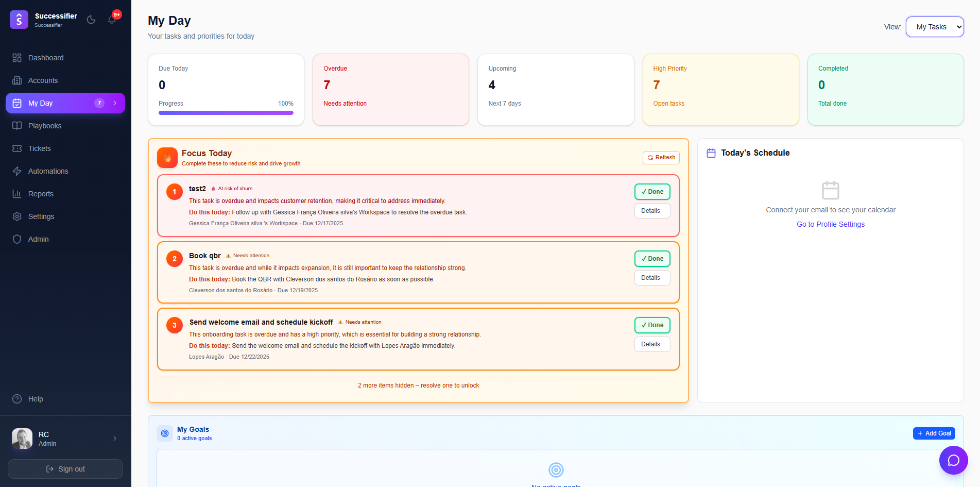Expand the My Day chevron arrow
Screen dimensions: 980x487
[115, 103]
